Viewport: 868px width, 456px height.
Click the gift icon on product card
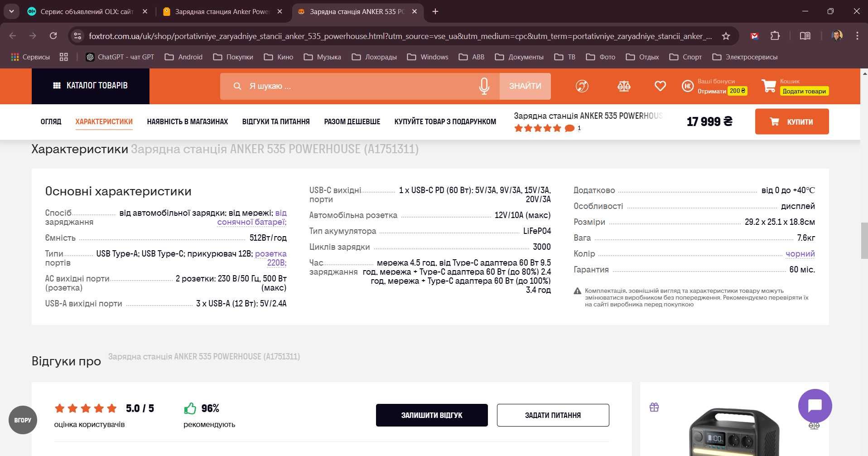(x=654, y=407)
